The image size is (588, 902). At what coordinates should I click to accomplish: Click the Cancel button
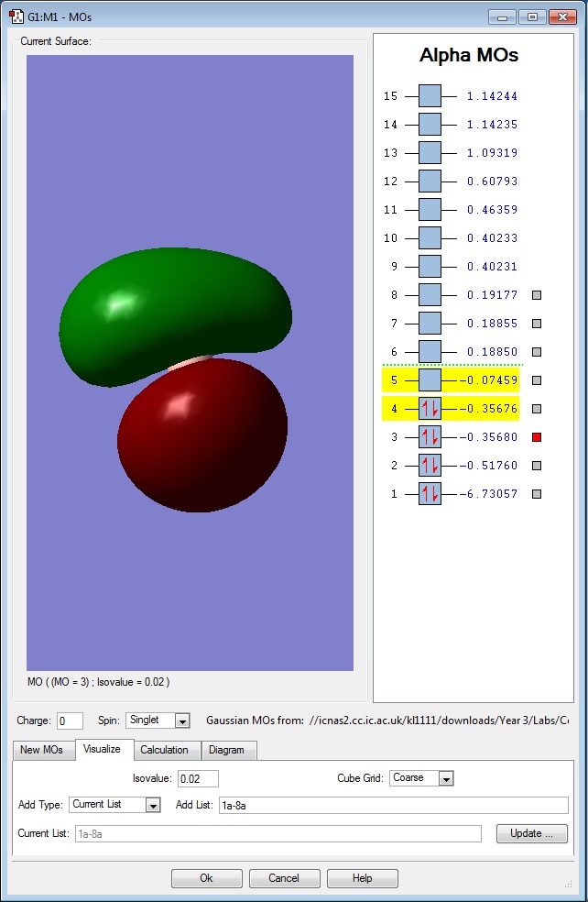(x=284, y=878)
